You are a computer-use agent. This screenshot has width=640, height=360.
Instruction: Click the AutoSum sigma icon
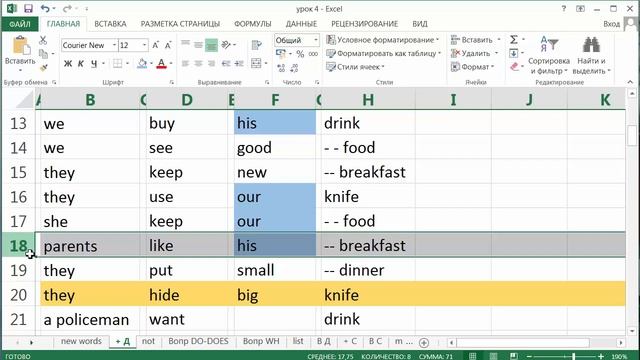click(514, 40)
